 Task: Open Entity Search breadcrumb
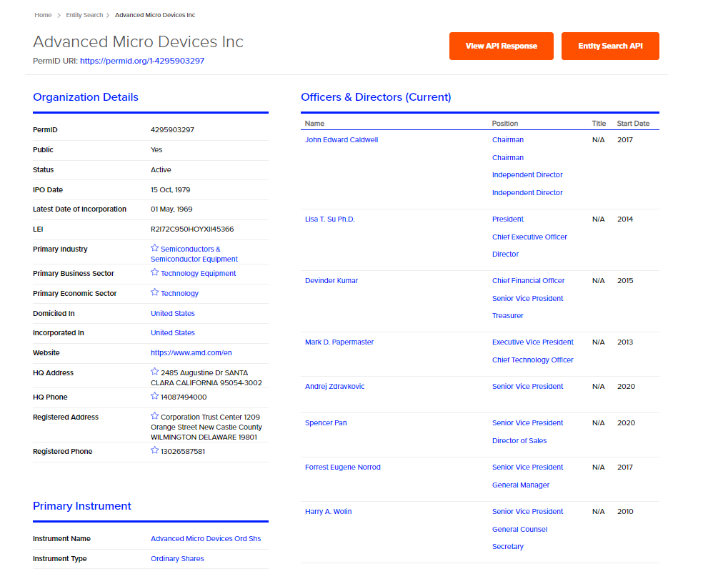tap(84, 15)
